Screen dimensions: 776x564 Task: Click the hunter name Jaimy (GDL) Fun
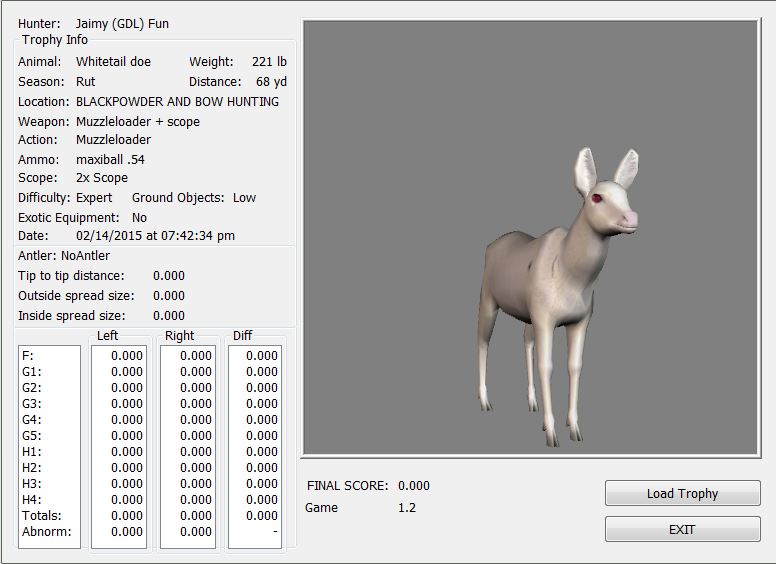coord(122,23)
